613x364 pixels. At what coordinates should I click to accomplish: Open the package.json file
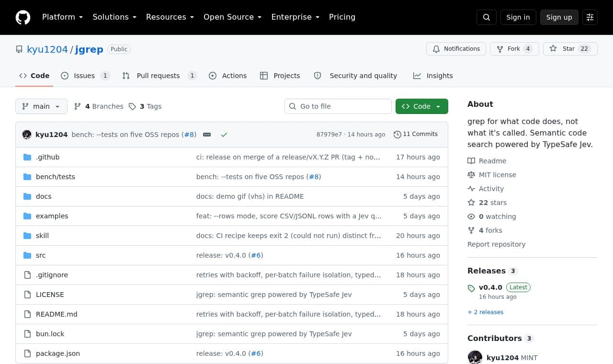pos(58,353)
